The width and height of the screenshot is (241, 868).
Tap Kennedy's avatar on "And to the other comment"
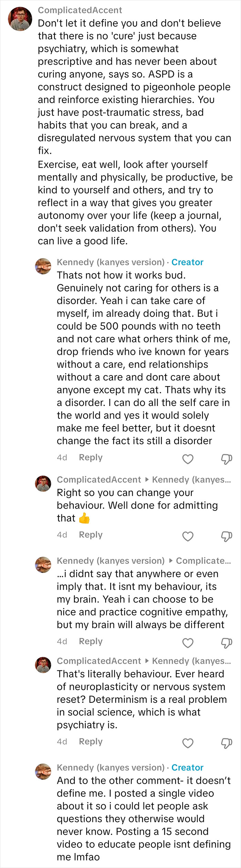pyautogui.click(x=43, y=771)
